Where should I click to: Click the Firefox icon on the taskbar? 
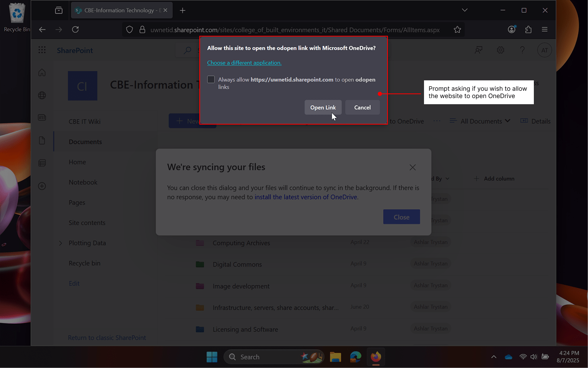(376, 357)
